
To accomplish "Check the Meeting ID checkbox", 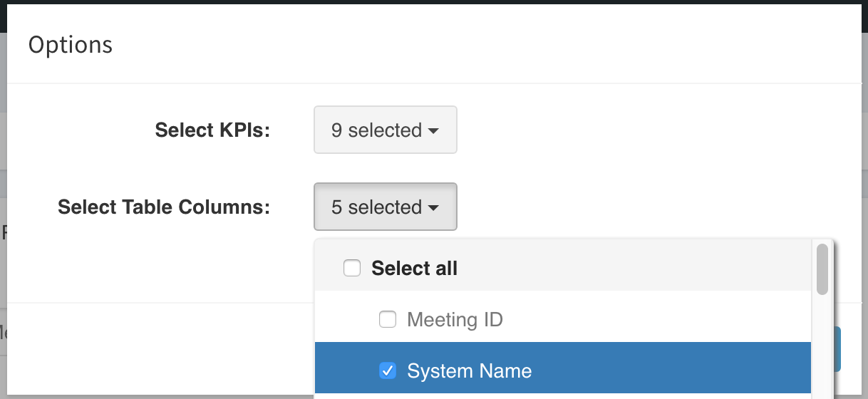I will click(x=387, y=320).
